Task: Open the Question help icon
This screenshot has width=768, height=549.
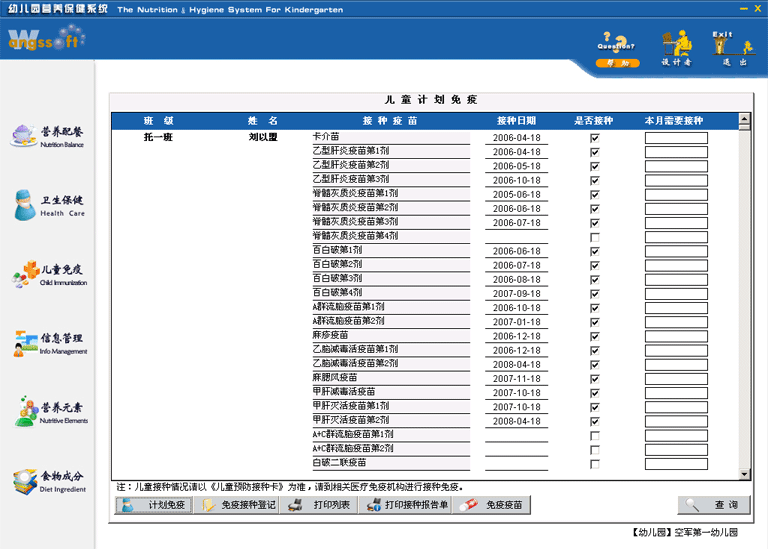Action: 616,43
